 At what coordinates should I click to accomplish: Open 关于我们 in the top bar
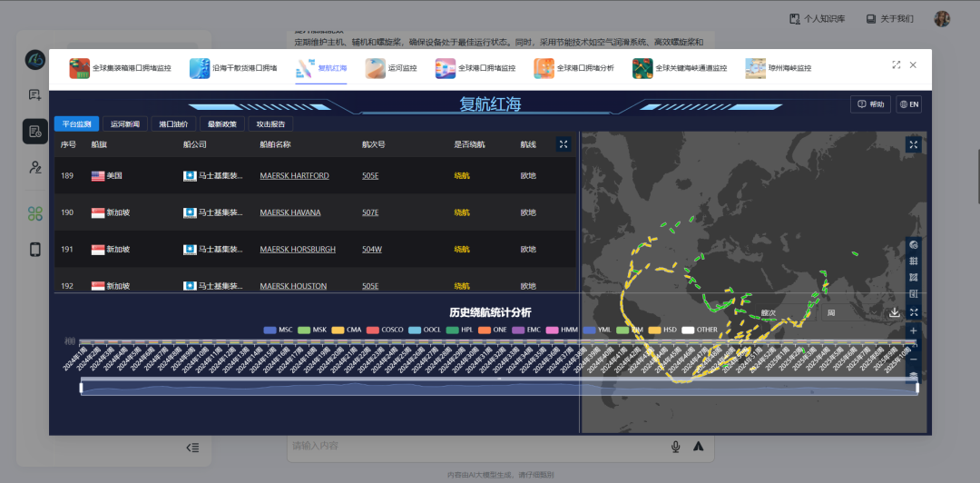[889, 19]
